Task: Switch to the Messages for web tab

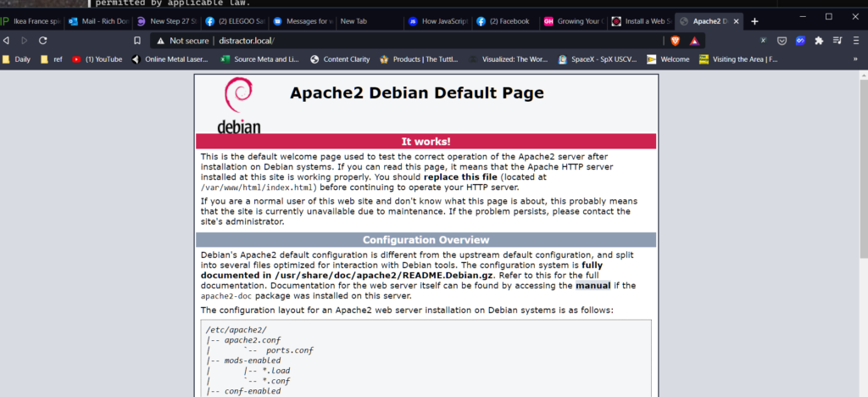Action: [303, 21]
